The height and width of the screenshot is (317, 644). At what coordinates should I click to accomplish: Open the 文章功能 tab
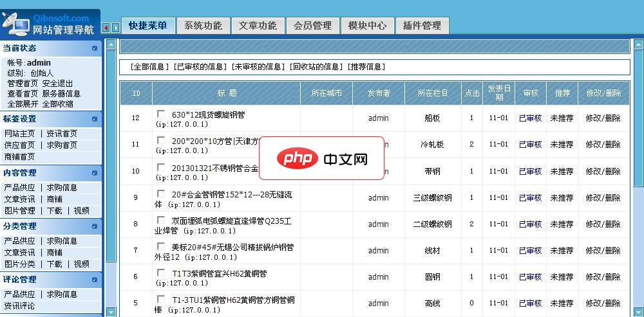coord(258,26)
